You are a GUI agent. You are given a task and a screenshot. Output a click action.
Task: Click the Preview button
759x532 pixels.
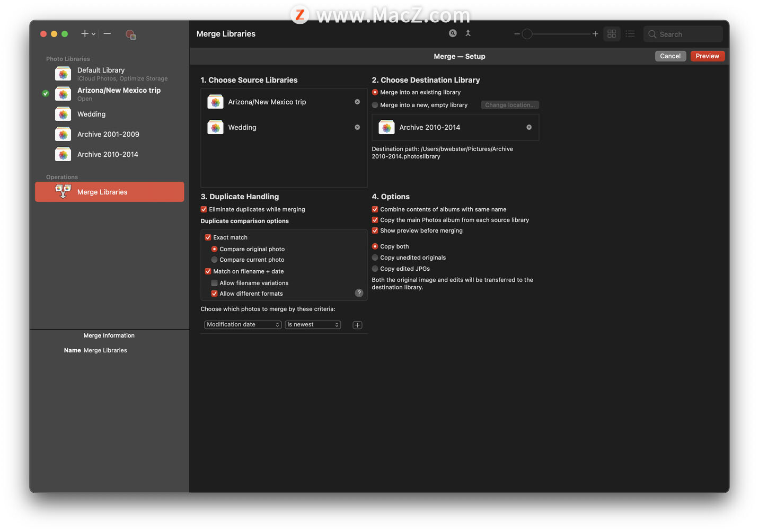(x=707, y=56)
